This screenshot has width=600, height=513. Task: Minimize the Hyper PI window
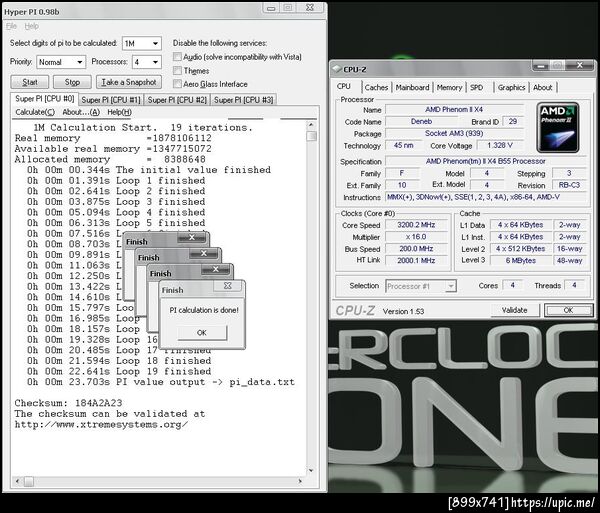point(271,8)
